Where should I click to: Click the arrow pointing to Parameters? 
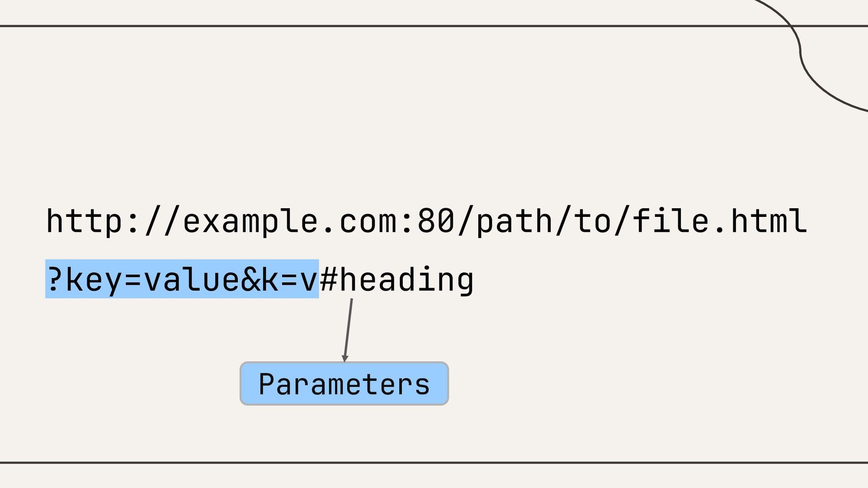(x=348, y=330)
